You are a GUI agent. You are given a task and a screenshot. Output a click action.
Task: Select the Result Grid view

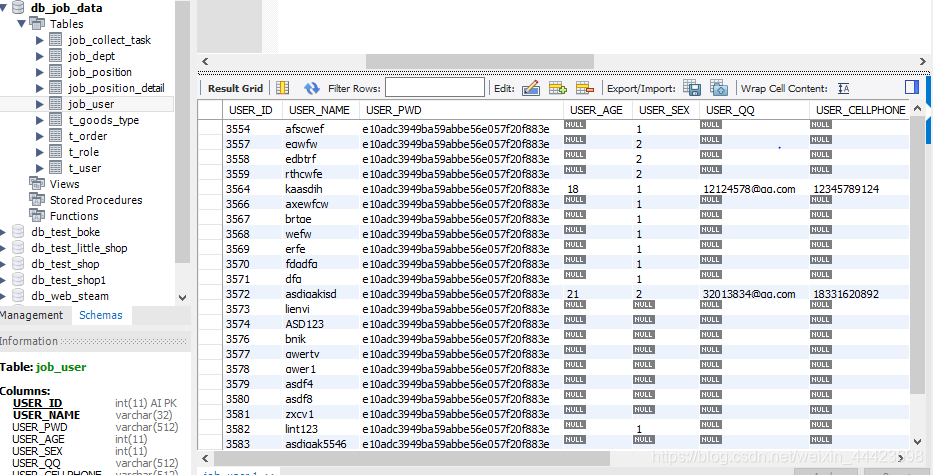(x=236, y=88)
